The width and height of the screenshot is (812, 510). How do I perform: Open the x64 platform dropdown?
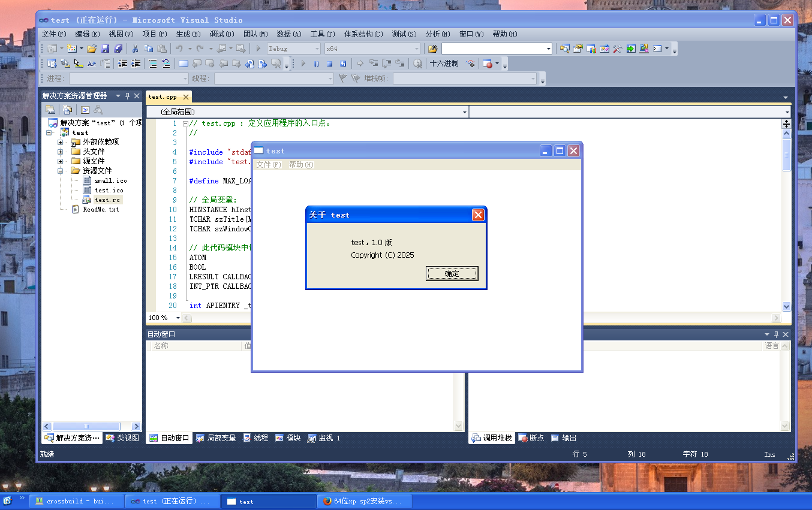click(372, 49)
